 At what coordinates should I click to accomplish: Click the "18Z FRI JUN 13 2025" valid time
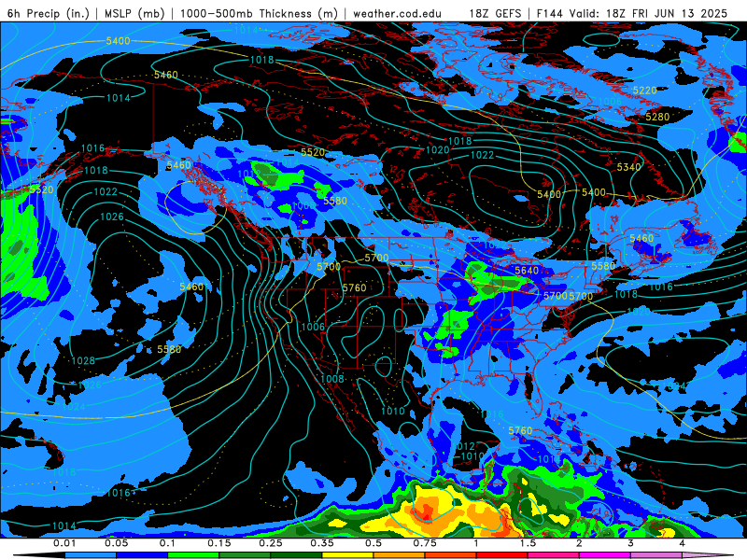pyautogui.click(x=667, y=13)
